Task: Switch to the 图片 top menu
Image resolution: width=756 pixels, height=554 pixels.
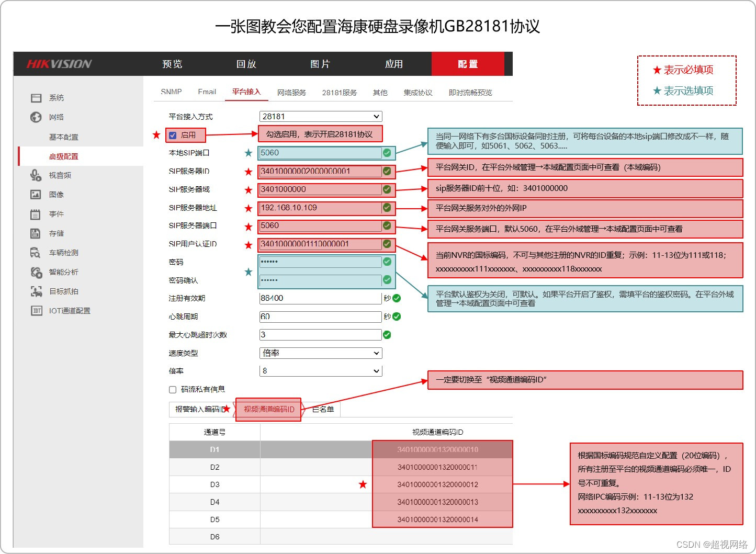Action: click(320, 64)
